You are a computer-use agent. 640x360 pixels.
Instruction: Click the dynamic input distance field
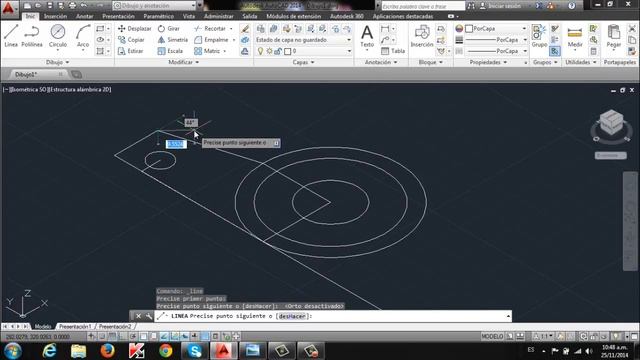tap(176, 144)
